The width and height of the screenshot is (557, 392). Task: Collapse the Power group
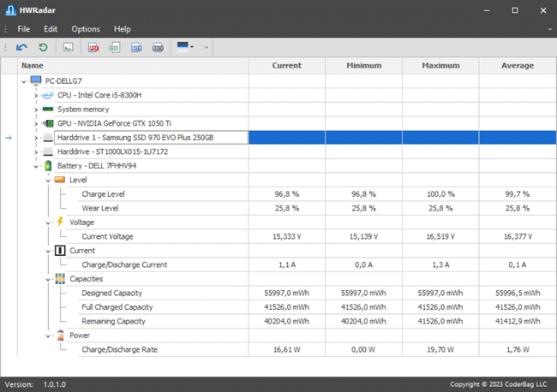pyautogui.click(x=48, y=336)
